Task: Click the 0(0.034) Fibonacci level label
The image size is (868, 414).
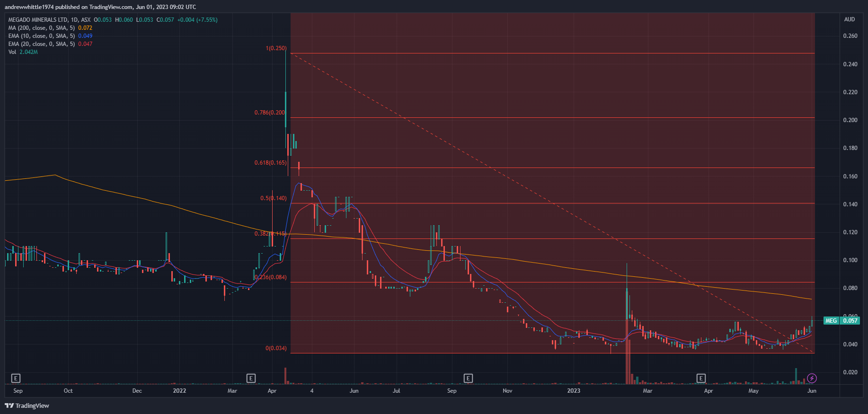Action: pos(276,348)
